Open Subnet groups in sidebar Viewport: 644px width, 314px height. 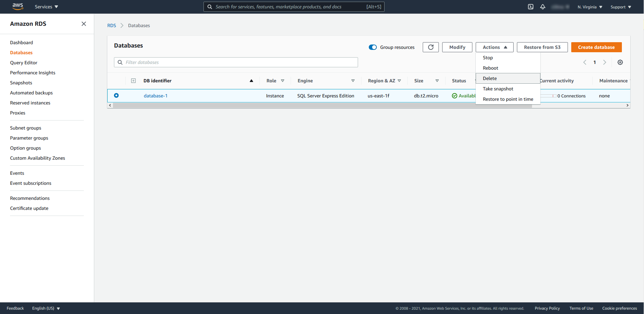point(25,128)
